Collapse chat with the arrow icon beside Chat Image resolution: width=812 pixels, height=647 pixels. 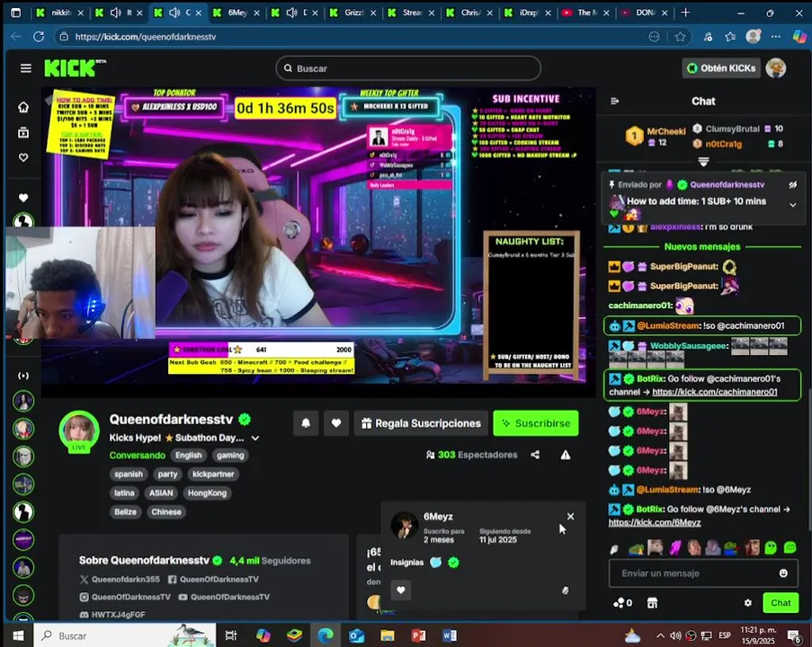615,101
